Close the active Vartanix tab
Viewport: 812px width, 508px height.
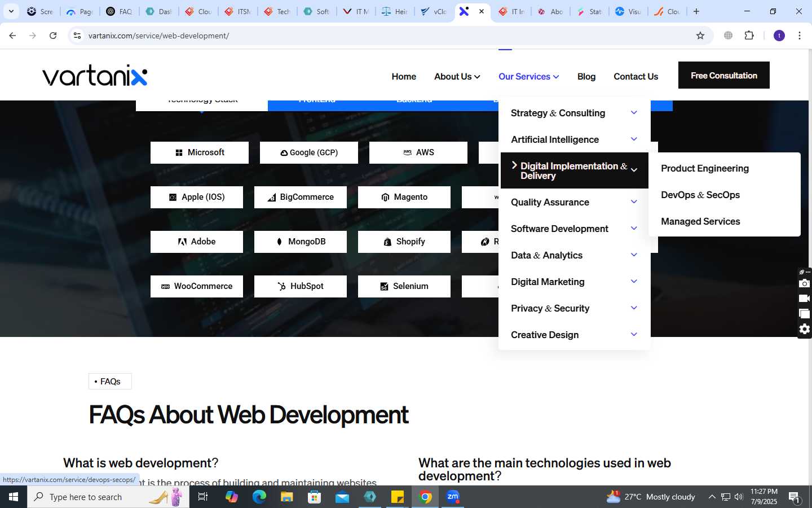pyautogui.click(x=482, y=11)
